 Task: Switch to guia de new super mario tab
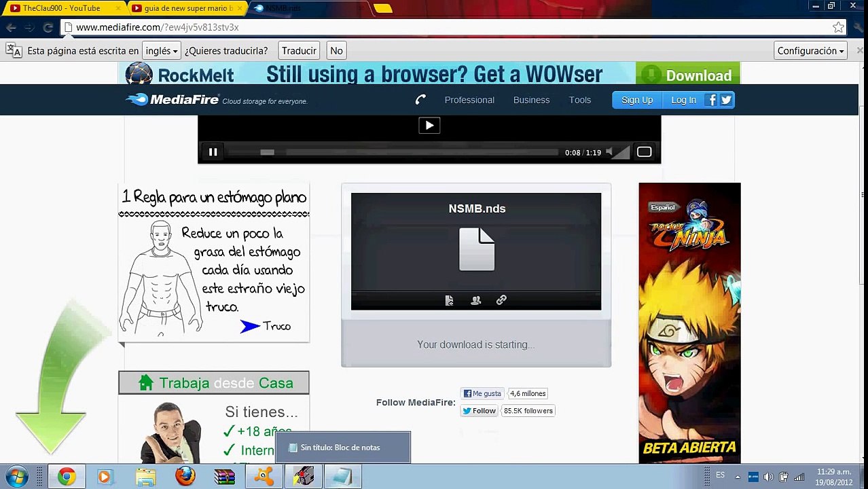(x=187, y=8)
